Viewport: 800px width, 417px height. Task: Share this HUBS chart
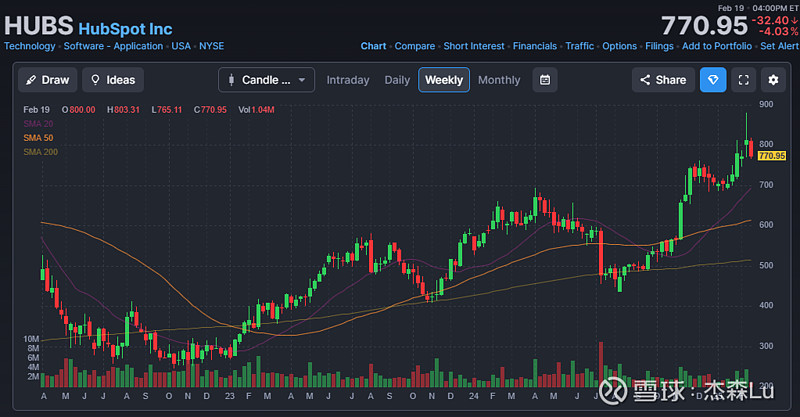tap(662, 80)
